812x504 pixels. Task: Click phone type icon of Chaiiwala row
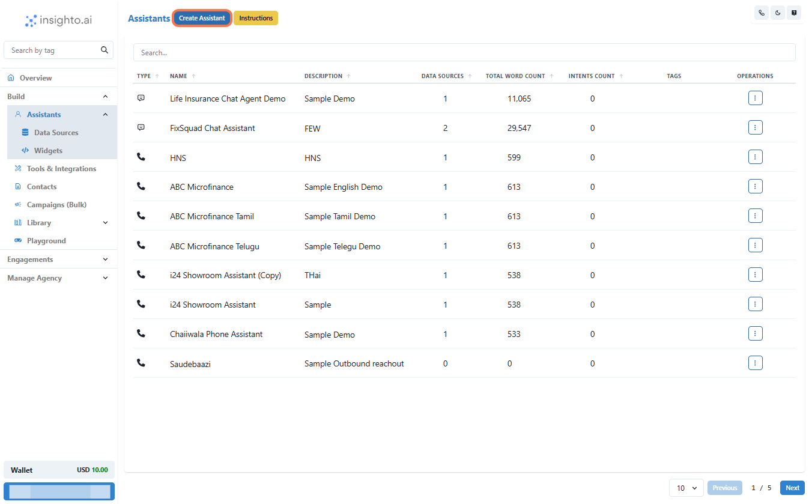click(x=141, y=333)
